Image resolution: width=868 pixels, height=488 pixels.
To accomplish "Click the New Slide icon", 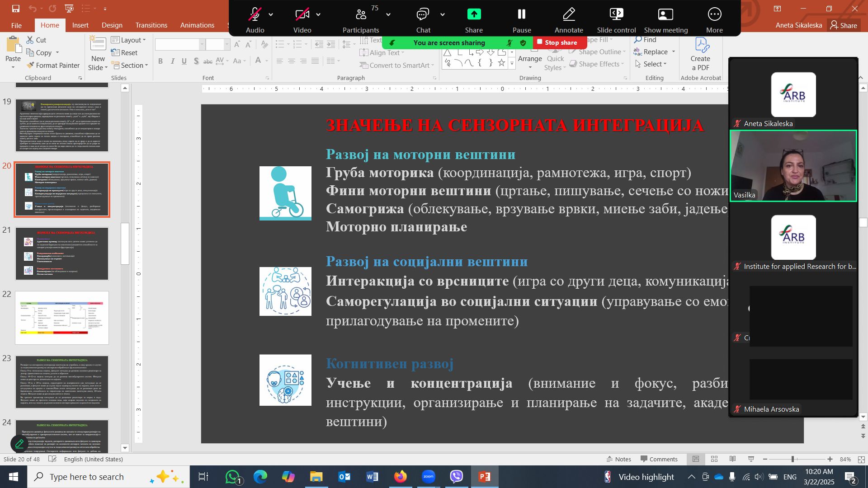I will [x=98, y=44].
